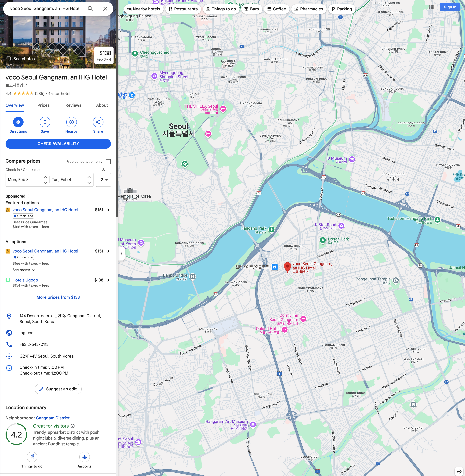Viewport: 465px width, 476px height.
Task: Click the Things to do panel icon
Action: tap(32, 457)
